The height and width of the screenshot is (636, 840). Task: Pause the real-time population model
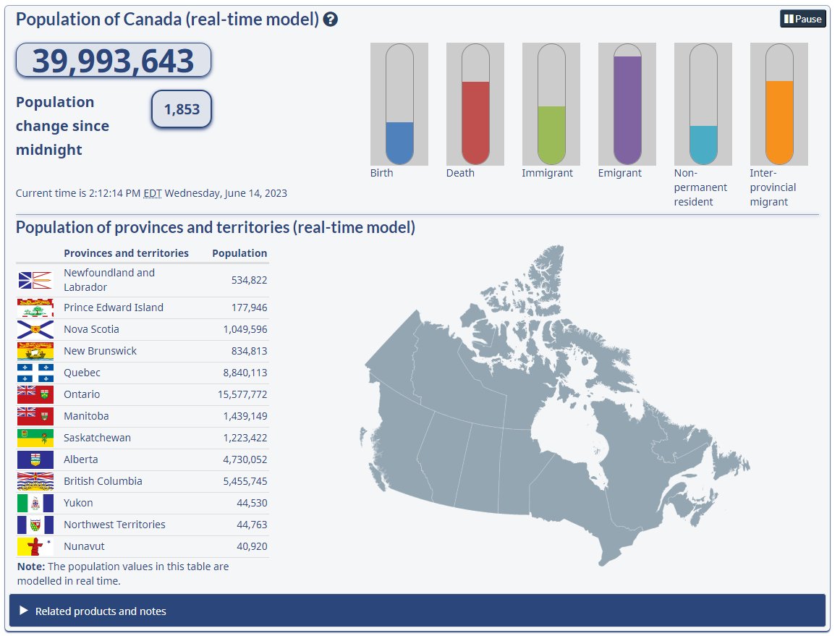pos(802,19)
